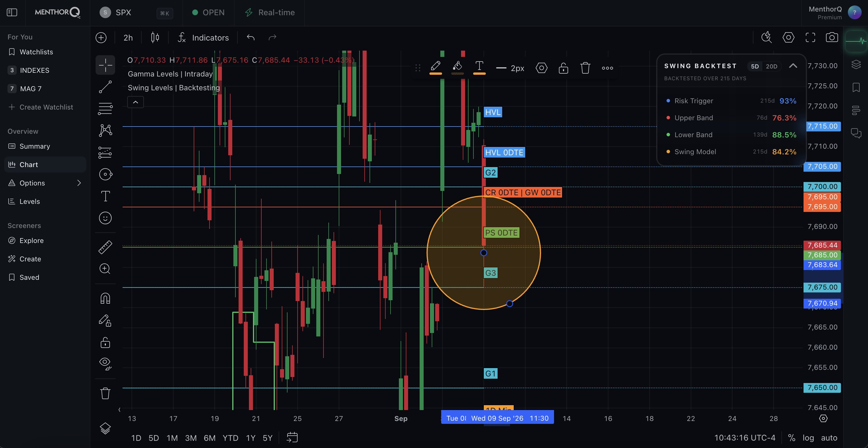The image size is (868, 448).
Task: Collapse the Swing Backtest panel
Action: point(793,66)
